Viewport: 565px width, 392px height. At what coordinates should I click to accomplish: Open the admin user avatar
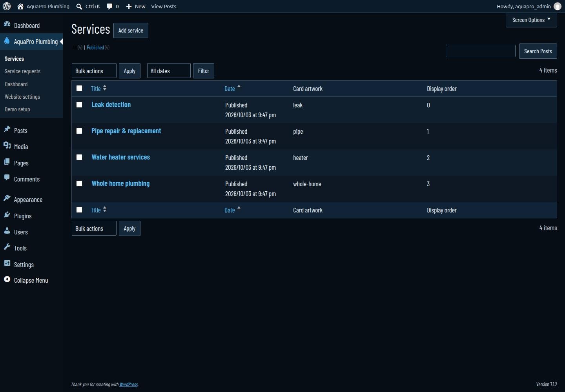(557, 6)
